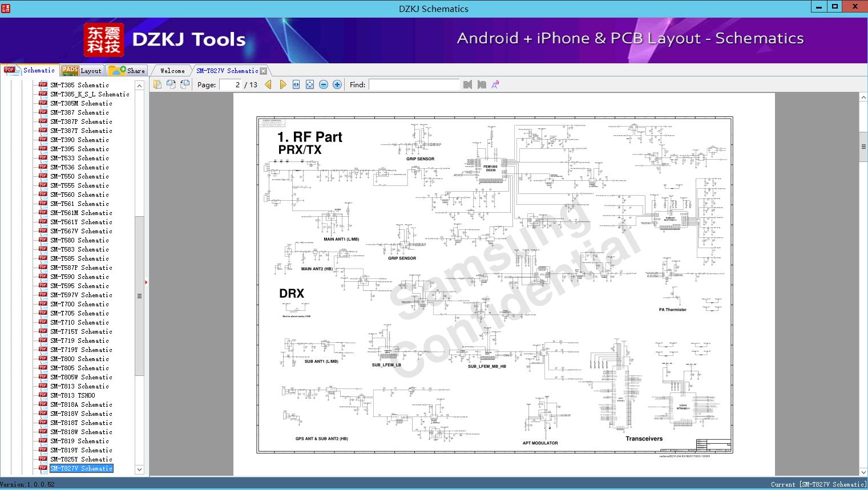Image resolution: width=868 pixels, height=490 pixels.
Task: Open SM-T715Y Schematic
Action: (x=81, y=331)
